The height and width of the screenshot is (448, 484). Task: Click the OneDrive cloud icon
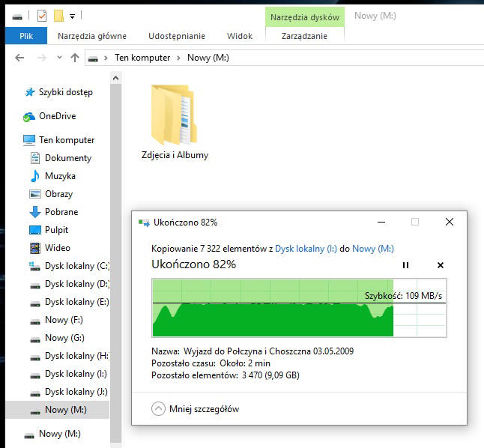coord(29,117)
